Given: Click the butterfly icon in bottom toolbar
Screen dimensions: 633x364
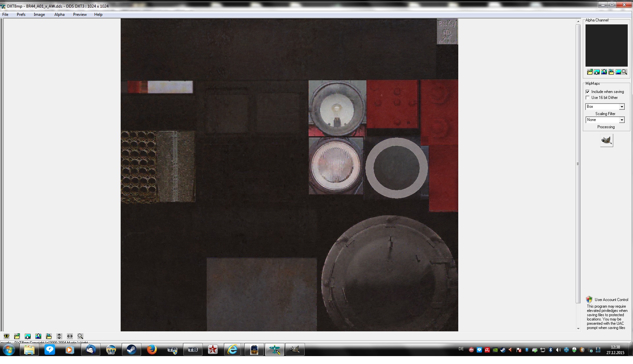Looking at the screenshot, I should 7,336.
